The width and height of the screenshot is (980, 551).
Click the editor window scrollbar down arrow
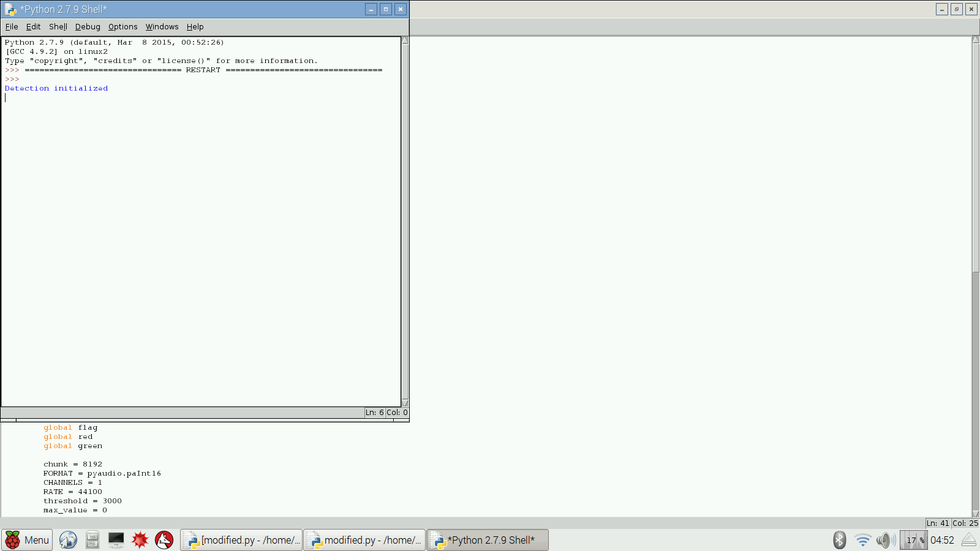click(x=976, y=514)
